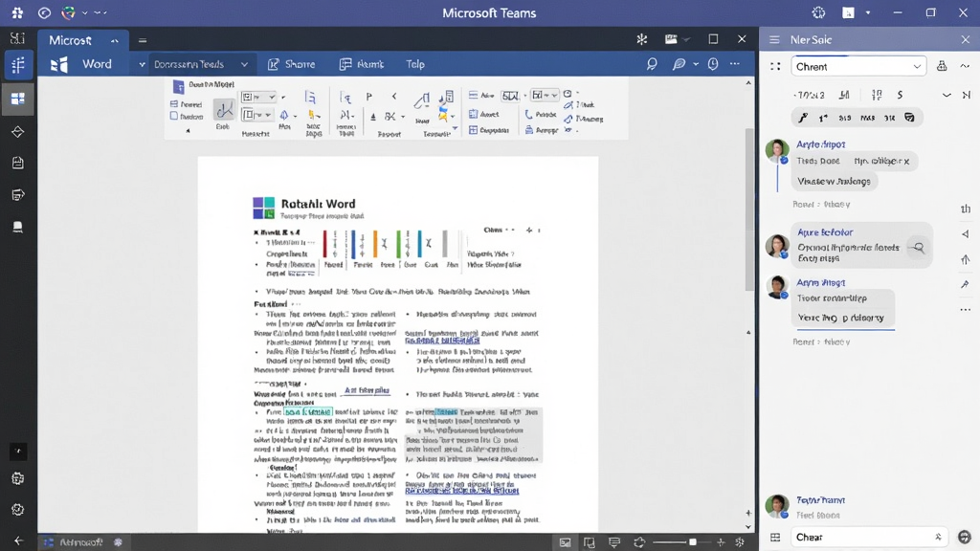Select the highlighted Teams grid sidebar icon
The image size is (980, 551).
(x=17, y=99)
